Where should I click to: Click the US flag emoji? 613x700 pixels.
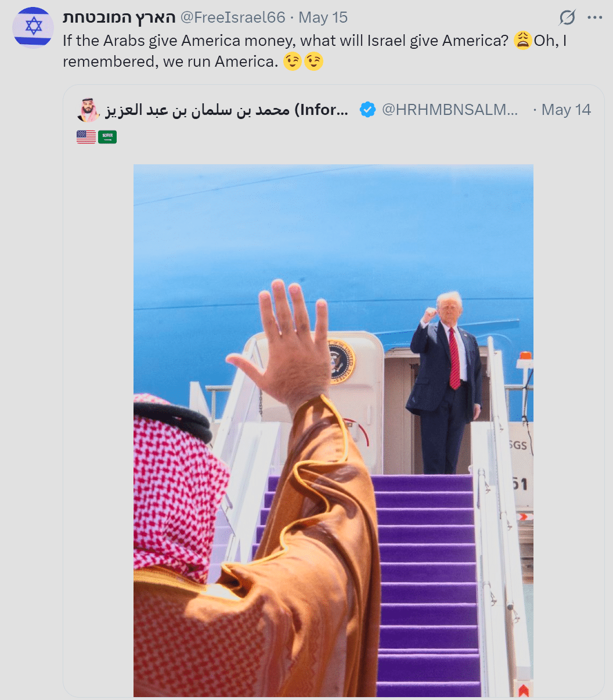coord(86,137)
